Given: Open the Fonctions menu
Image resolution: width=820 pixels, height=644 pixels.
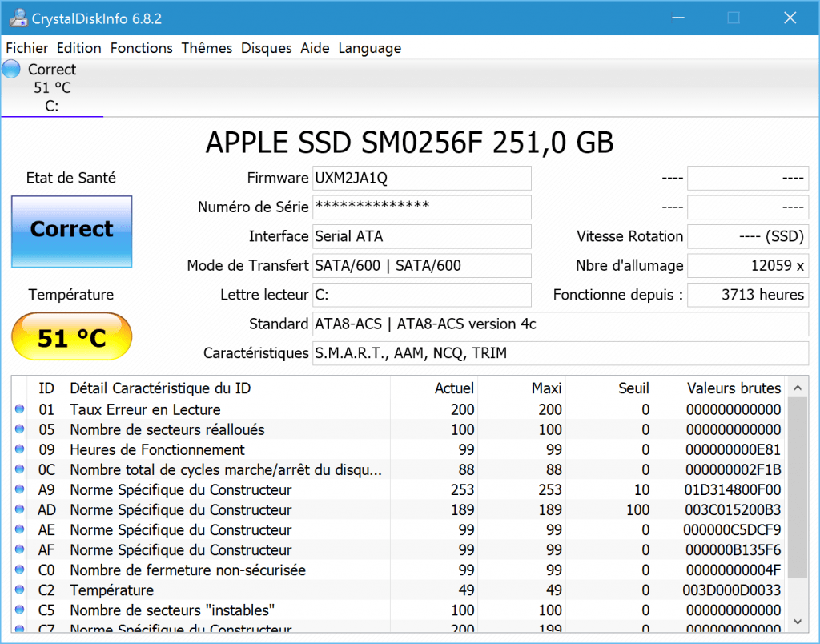Looking at the screenshot, I should tap(141, 48).
